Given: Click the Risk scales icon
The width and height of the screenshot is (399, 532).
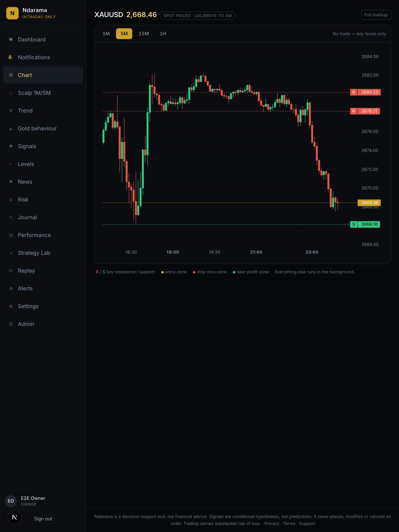Looking at the screenshot, I should pyautogui.click(x=11, y=199).
